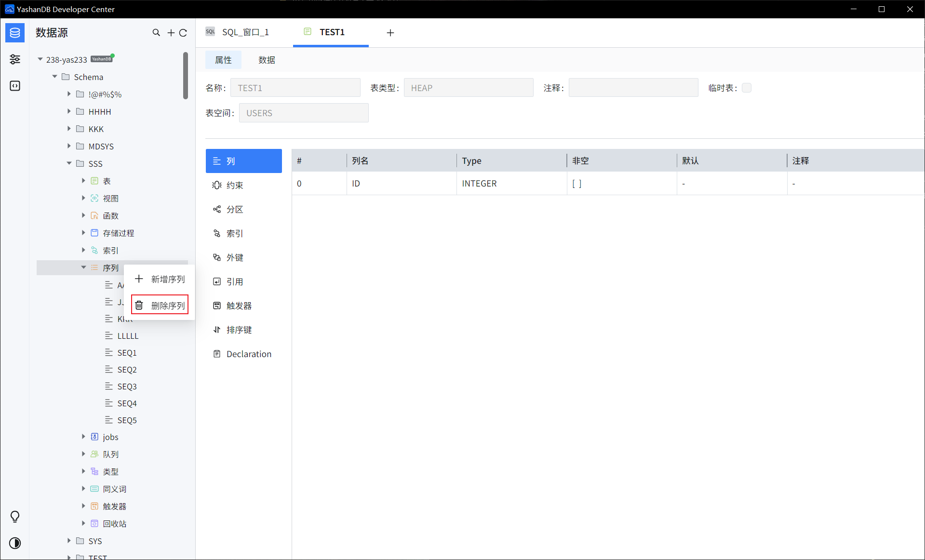Select the SEQ5 sequence

click(127, 420)
